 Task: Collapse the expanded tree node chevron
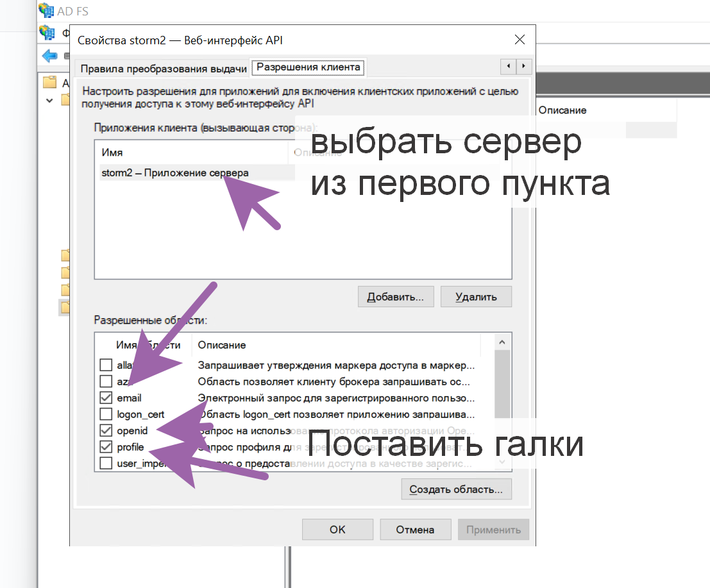coord(49,100)
